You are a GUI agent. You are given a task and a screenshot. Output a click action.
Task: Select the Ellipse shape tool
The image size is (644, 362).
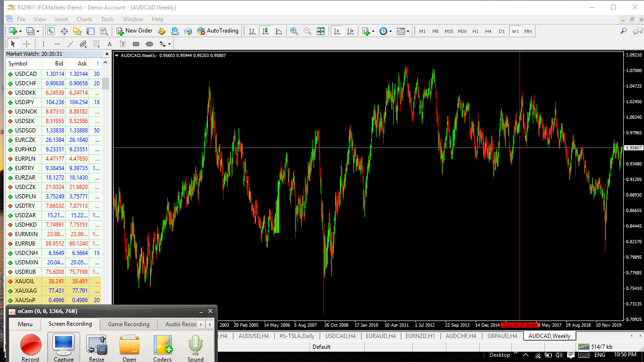(x=149, y=44)
